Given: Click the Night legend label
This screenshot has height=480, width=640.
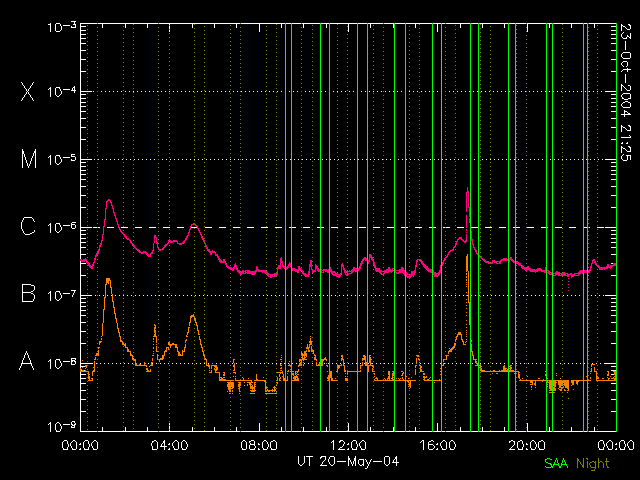Looking at the screenshot, I should tap(593, 464).
